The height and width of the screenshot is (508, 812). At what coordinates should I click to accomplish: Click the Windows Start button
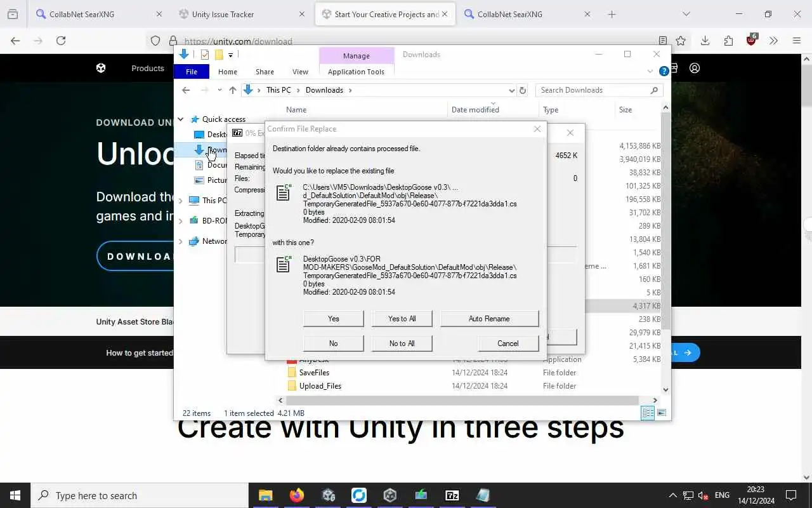point(15,495)
